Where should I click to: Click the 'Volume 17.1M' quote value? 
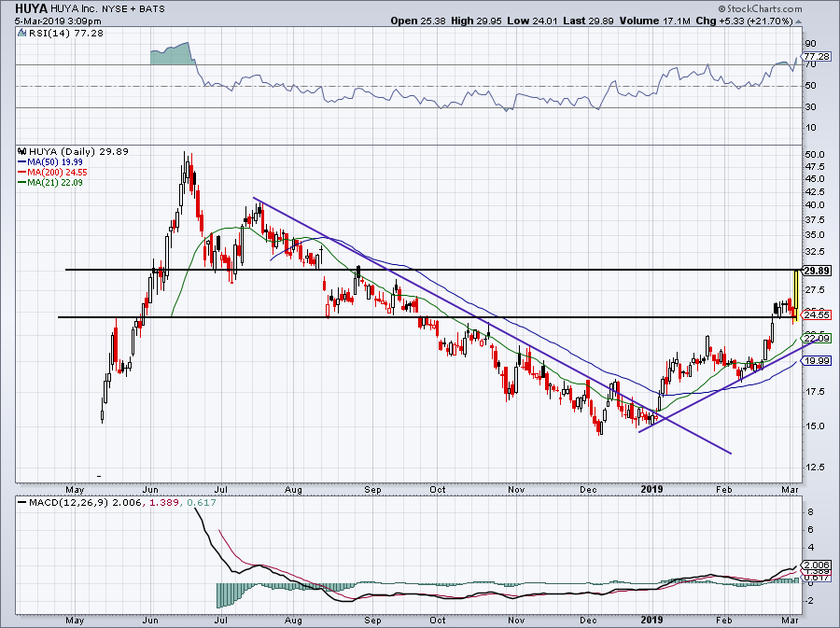[654, 21]
